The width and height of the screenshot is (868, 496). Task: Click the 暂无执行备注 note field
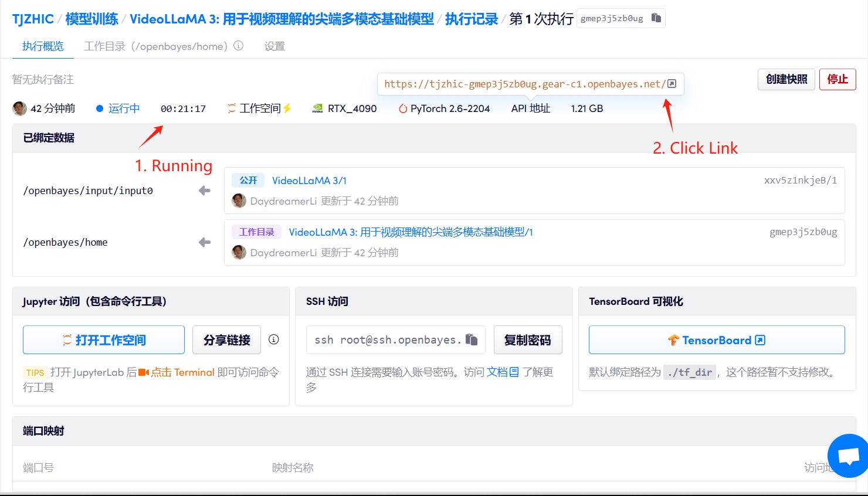(43, 79)
